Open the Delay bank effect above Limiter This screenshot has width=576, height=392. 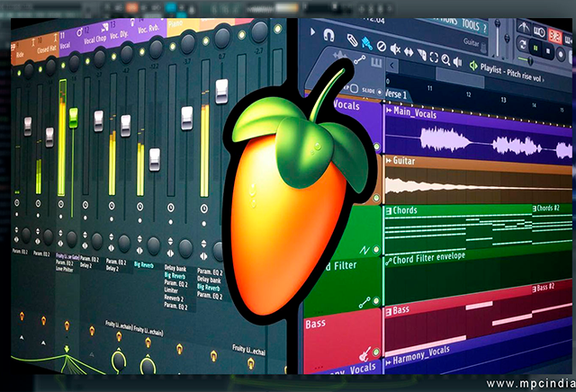coord(175,268)
